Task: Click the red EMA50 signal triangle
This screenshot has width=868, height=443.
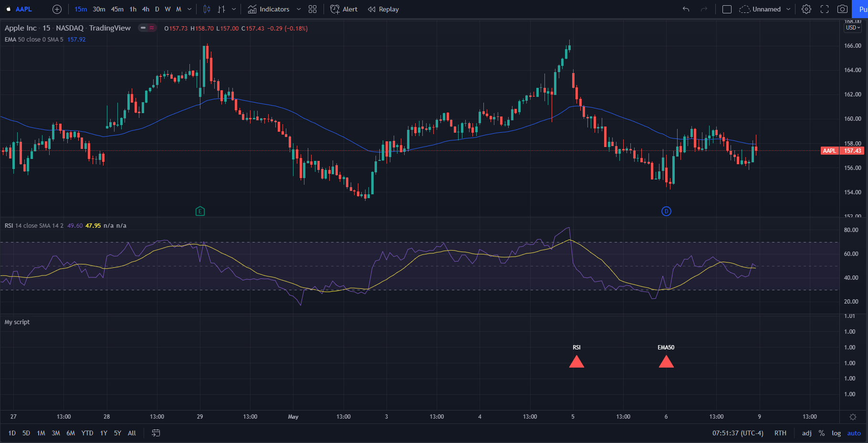Action: tap(666, 362)
